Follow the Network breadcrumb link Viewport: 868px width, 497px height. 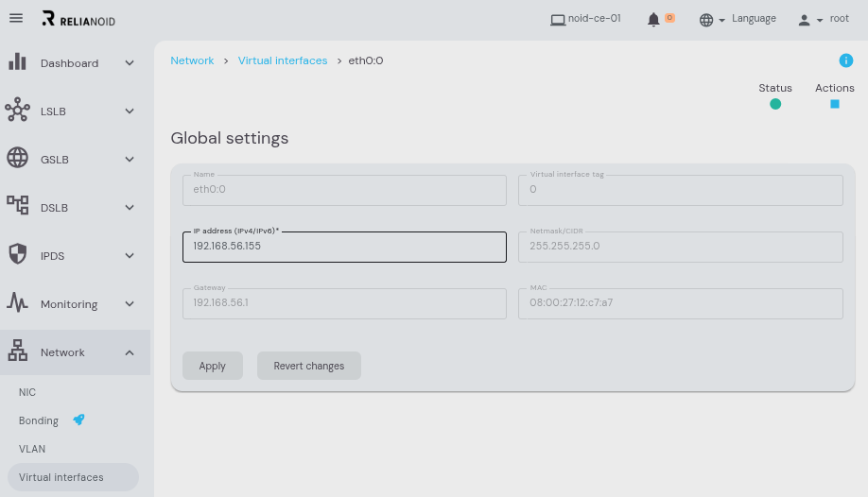point(192,60)
